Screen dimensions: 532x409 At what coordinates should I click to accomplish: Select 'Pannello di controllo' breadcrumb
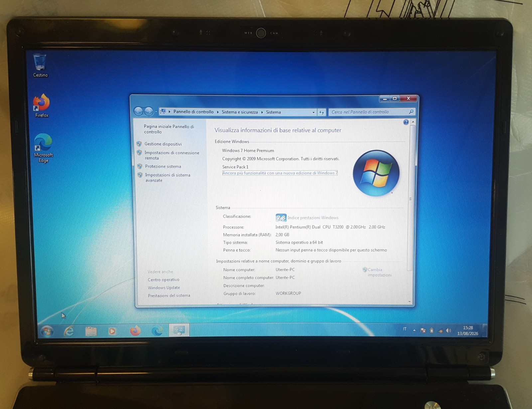coord(194,112)
